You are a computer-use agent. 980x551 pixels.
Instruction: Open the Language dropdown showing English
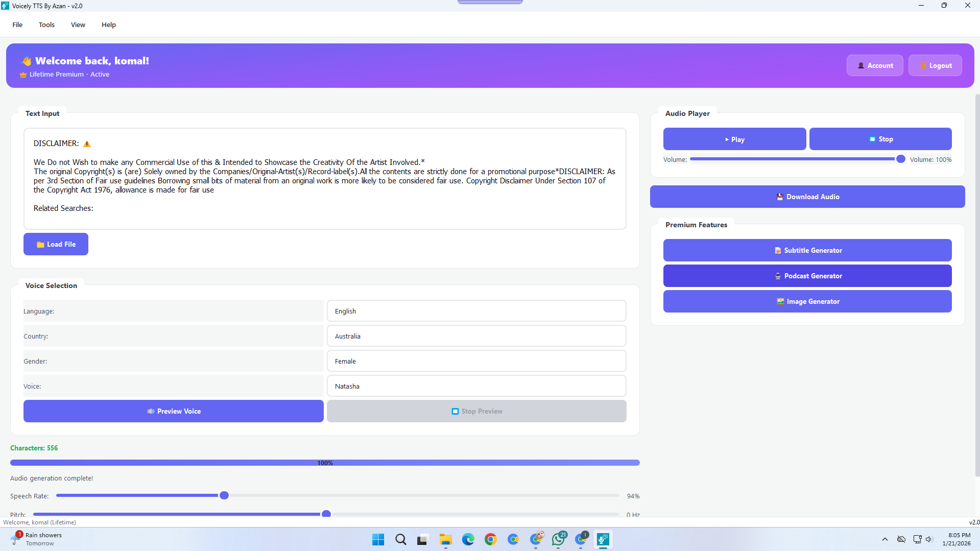[x=476, y=310]
